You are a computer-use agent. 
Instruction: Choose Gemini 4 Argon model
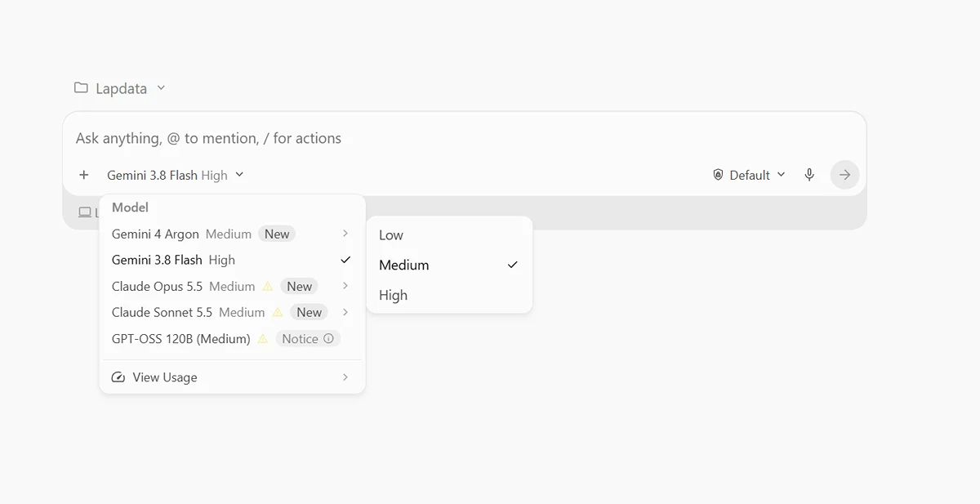(x=232, y=234)
